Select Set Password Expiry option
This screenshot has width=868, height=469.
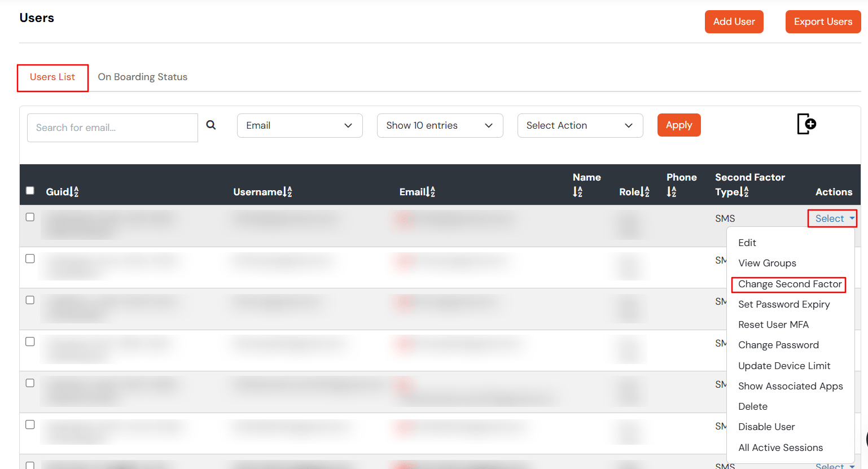pos(784,304)
